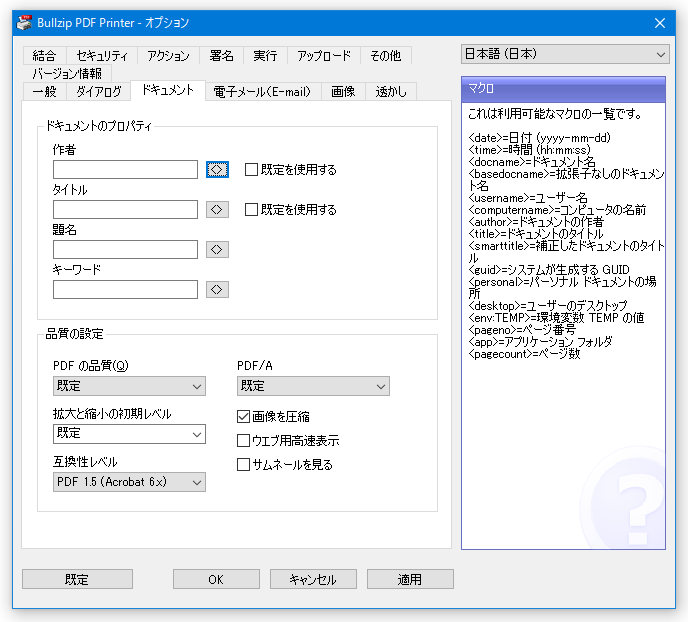
Task: Click the <computername> macro line
Action: 557,210
